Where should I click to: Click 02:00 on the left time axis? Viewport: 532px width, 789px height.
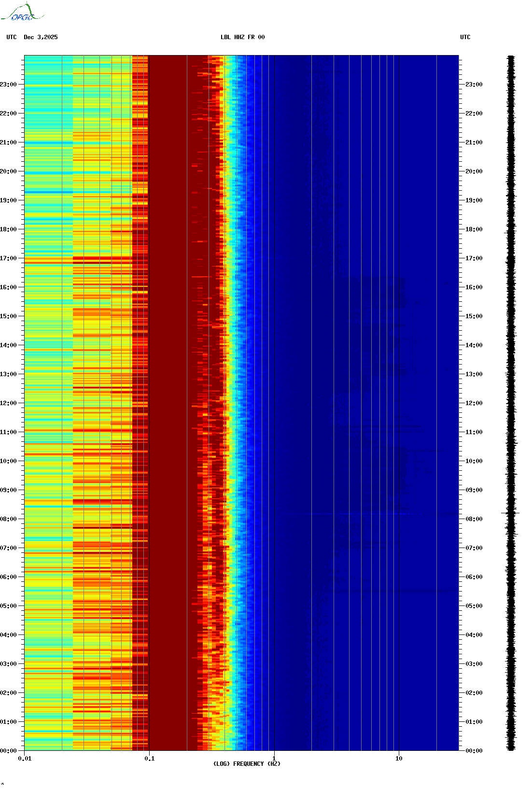click(x=8, y=693)
